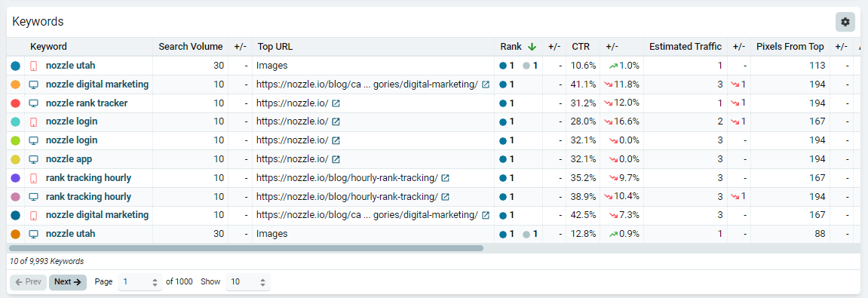The image size is (868, 298).
Task: Select blue color dot for mobile nozzle utah row
Action: coord(16,66)
